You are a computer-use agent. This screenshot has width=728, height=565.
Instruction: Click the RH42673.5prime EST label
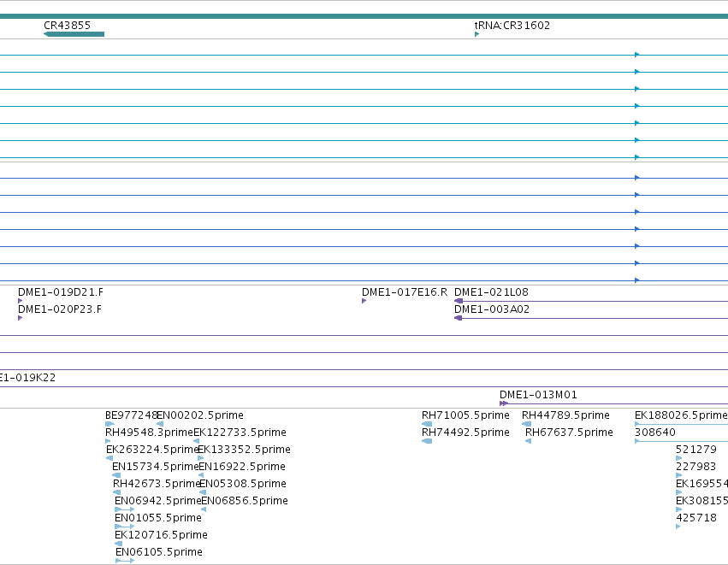pyautogui.click(x=157, y=483)
